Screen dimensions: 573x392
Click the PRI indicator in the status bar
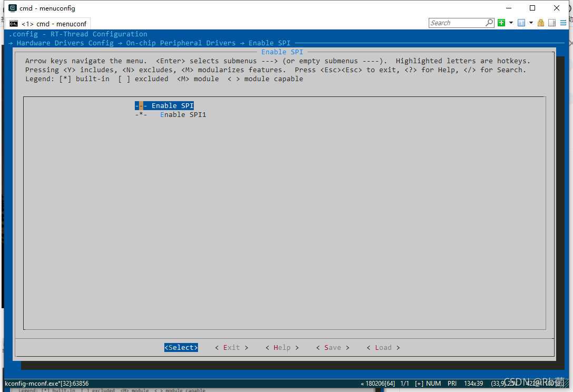click(451, 383)
